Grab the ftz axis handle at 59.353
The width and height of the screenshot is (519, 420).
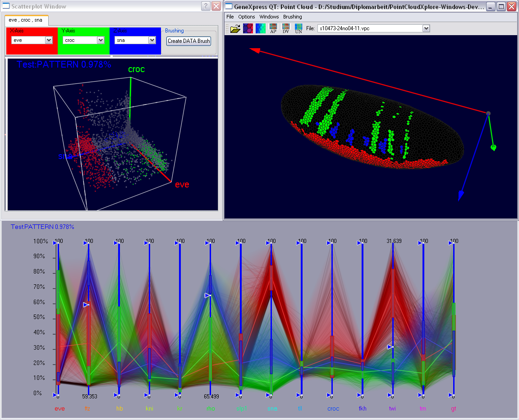click(86, 305)
